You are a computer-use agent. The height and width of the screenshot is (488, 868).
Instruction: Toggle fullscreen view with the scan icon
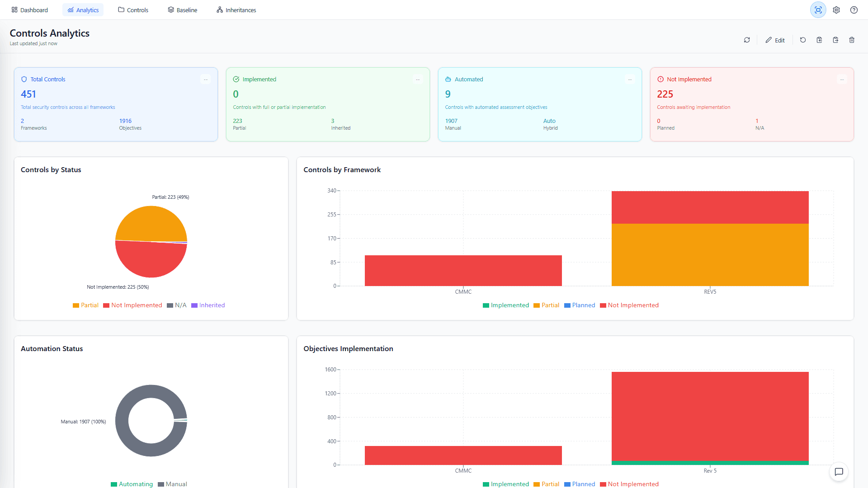818,9
